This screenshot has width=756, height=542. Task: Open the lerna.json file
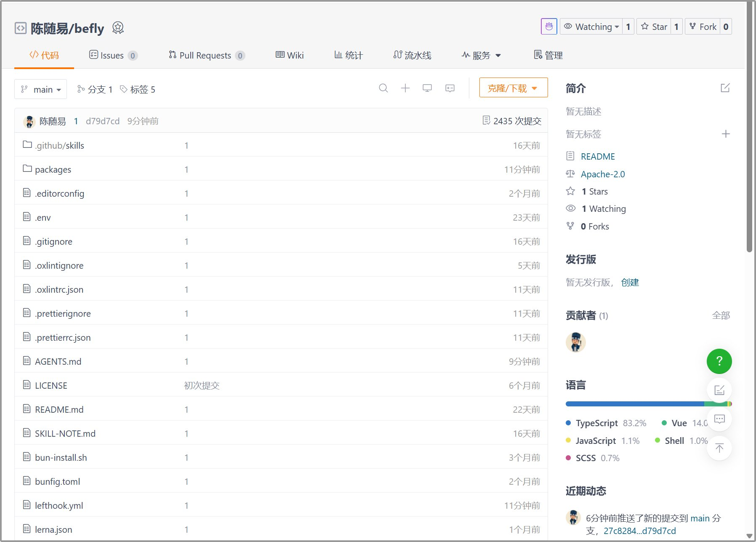[53, 529]
